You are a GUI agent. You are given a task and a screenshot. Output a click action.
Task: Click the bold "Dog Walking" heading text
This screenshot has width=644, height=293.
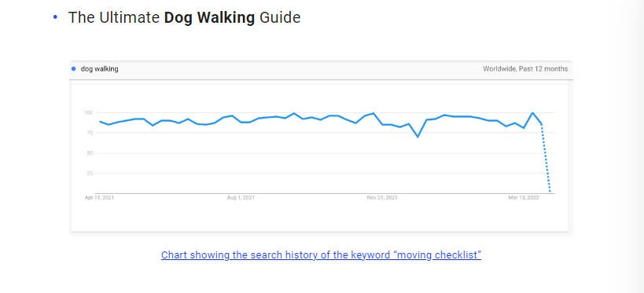pyautogui.click(x=209, y=17)
